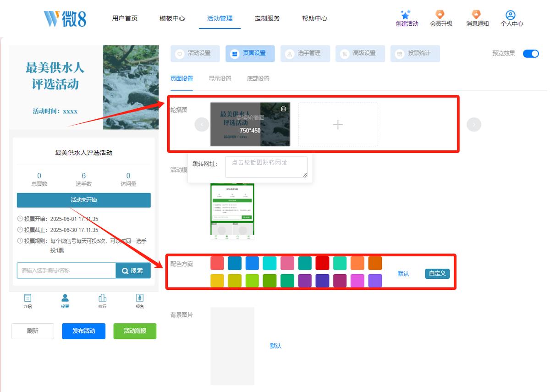This screenshot has width=550, height=392.
Task: Click the 发布活动 button
Action: pos(84,331)
